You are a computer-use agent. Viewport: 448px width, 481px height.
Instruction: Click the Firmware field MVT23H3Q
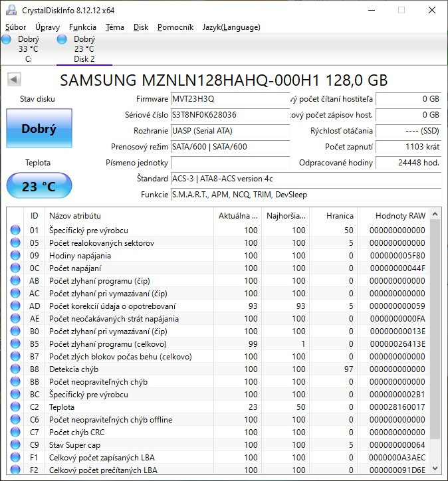(x=230, y=99)
